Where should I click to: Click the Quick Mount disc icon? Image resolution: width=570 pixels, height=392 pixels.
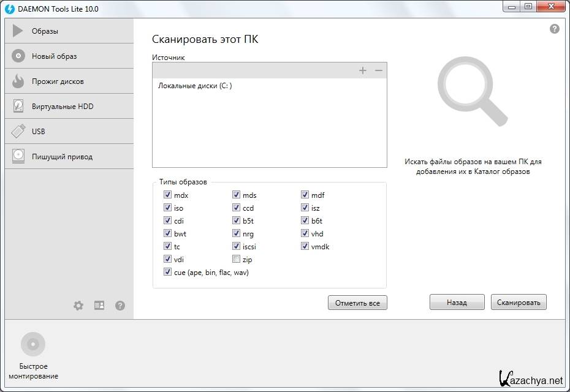pos(33,345)
